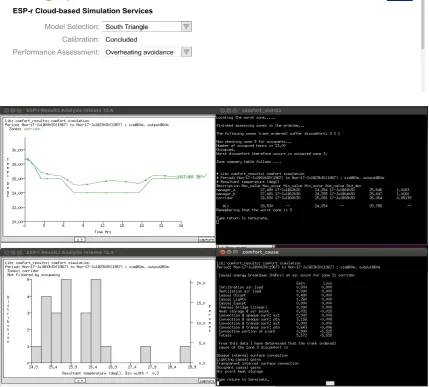
Task: Close the temperature line graph Results Analysis window
Action: coord(6,110)
